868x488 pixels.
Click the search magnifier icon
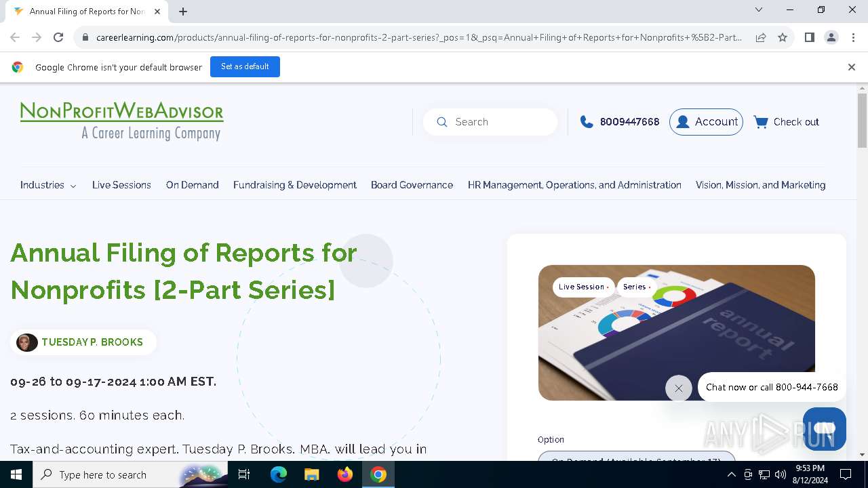coord(442,122)
